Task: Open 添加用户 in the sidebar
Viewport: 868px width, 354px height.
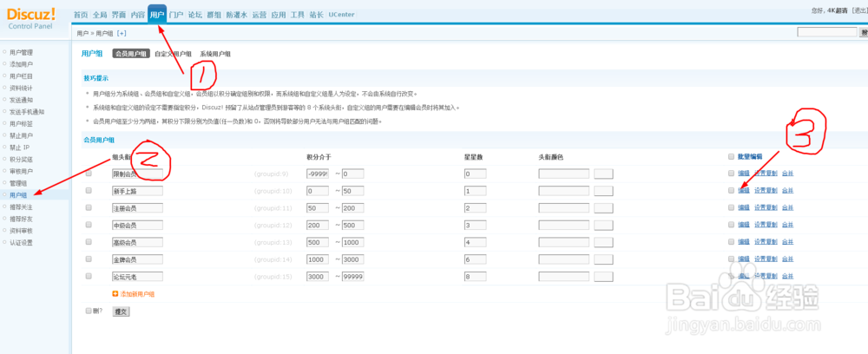Action: point(22,64)
